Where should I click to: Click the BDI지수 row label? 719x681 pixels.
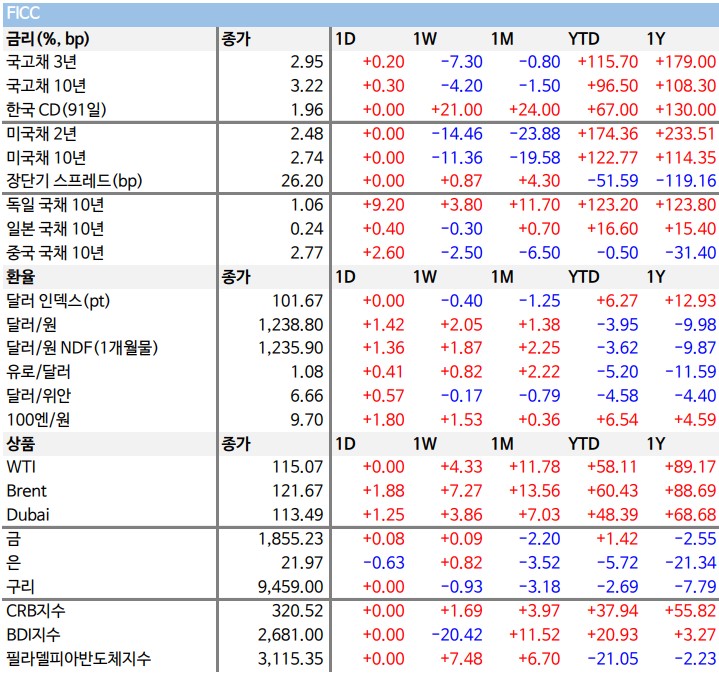(33, 635)
